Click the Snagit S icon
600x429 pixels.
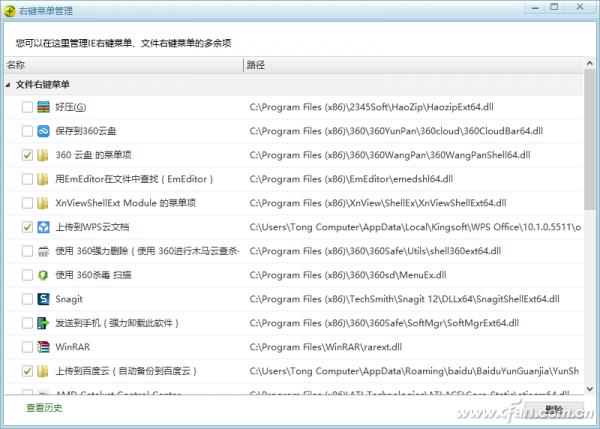pyautogui.click(x=43, y=299)
